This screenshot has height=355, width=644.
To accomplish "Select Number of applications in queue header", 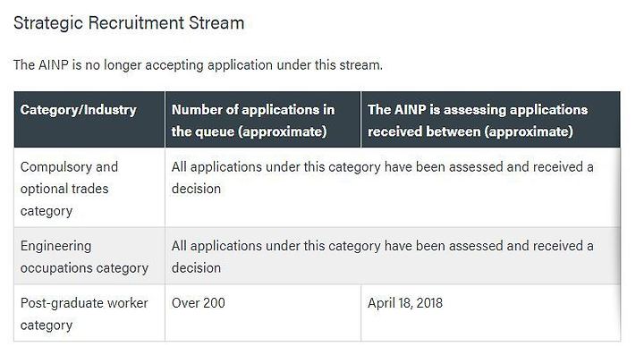I will 263,120.
